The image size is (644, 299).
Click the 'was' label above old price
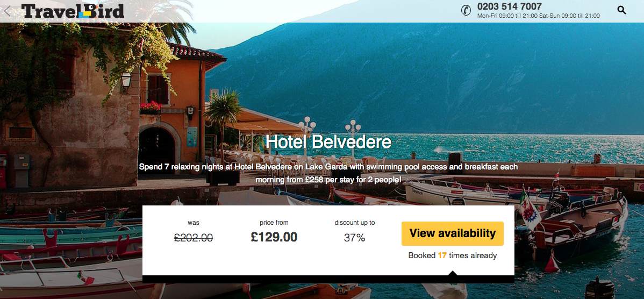[194, 223]
